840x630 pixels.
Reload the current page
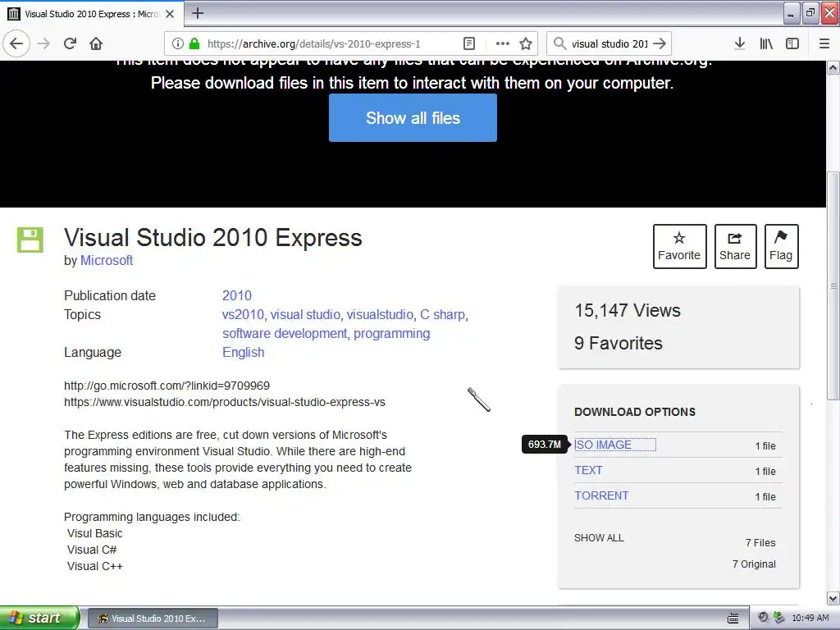pyautogui.click(x=70, y=43)
